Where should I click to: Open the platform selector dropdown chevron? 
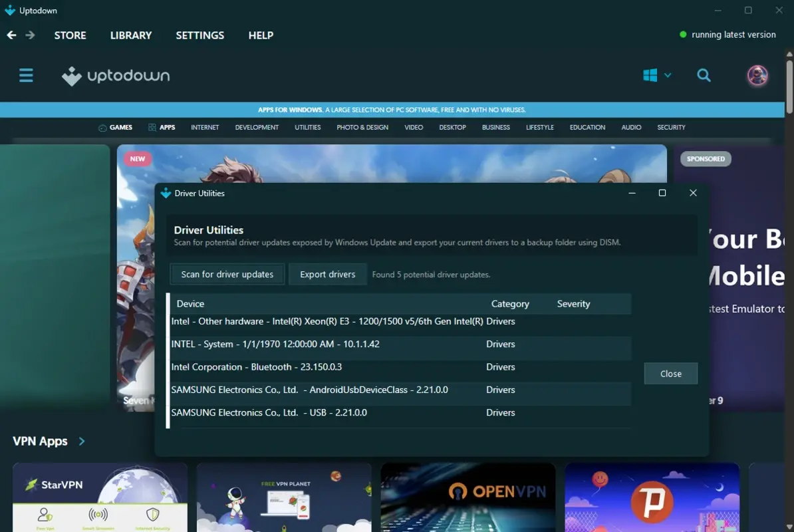coord(666,75)
